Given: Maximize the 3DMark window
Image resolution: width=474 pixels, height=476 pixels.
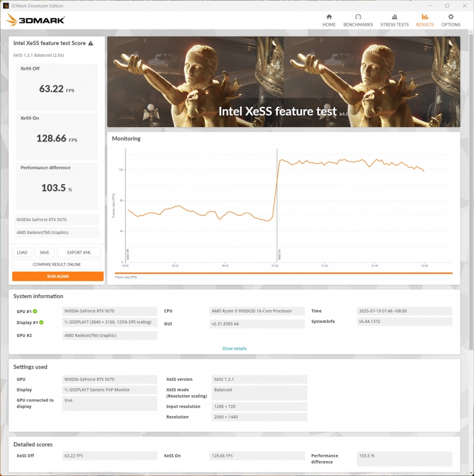Looking at the screenshot, I should (447, 6).
